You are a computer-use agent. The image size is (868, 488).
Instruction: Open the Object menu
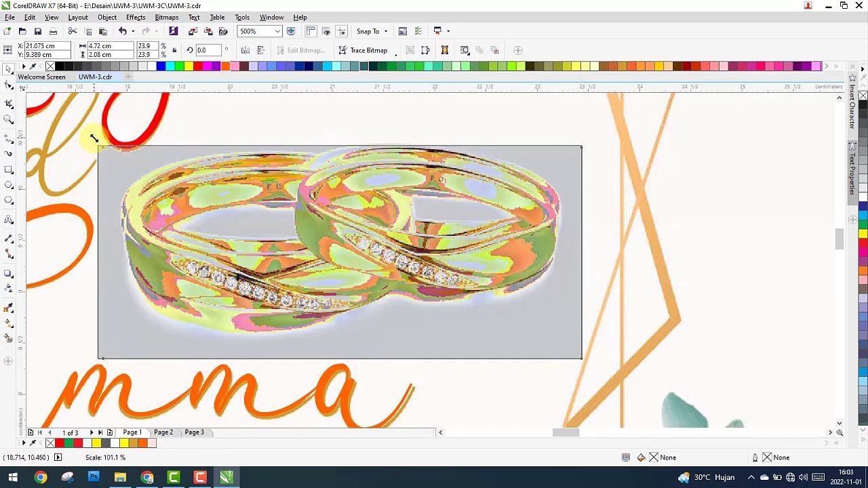click(x=107, y=18)
